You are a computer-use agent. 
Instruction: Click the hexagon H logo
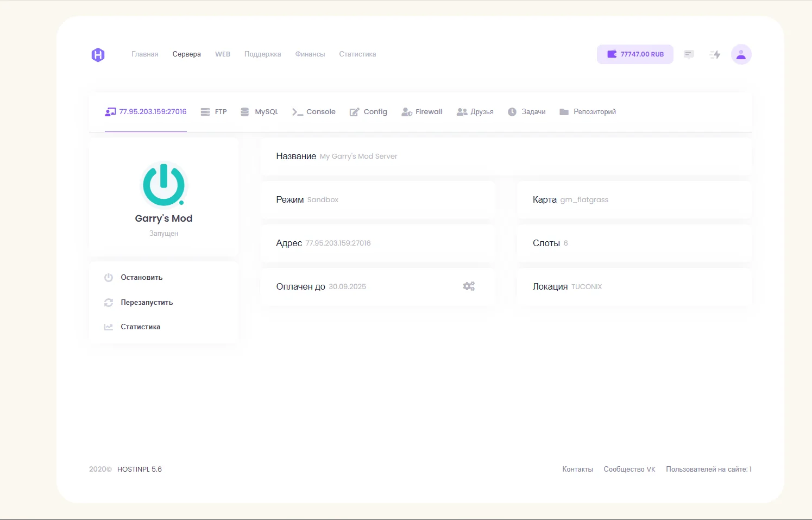pyautogui.click(x=98, y=55)
